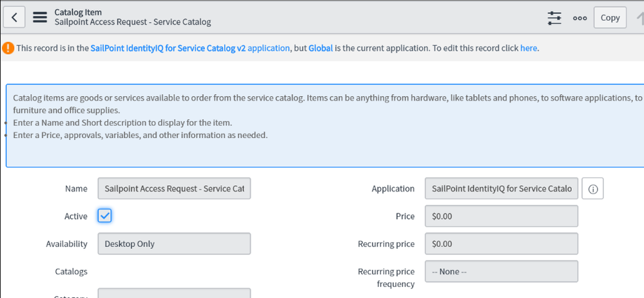Click the Catalog Item header title
The width and height of the screenshot is (644, 298).
[78, 12]
